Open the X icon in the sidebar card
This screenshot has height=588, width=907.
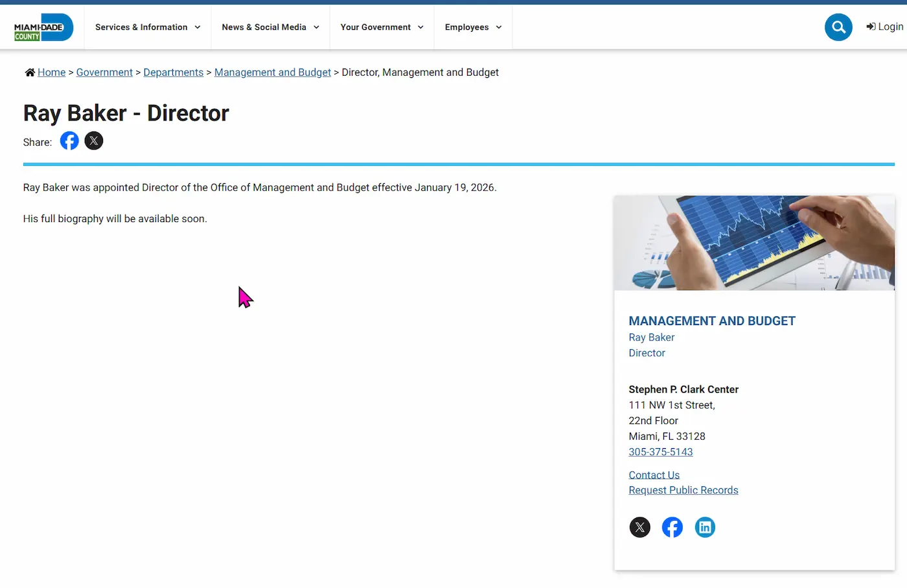(x=640, y=527)
